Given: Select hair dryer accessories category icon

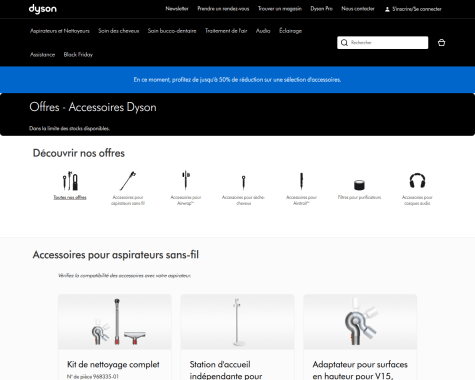Looking at the screenshot, I should click(x=243, y=182).
